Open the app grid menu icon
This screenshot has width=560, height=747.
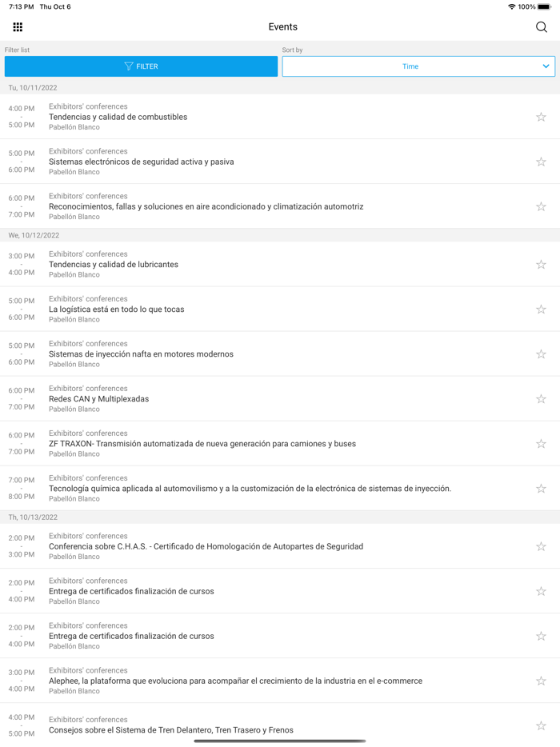point(18,27)
